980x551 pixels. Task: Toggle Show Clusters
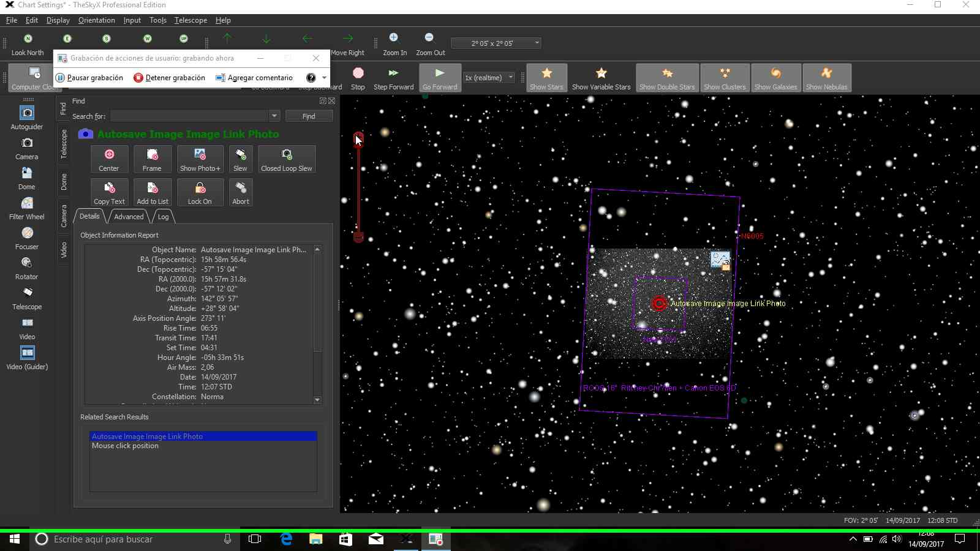(x=725, y=78)
